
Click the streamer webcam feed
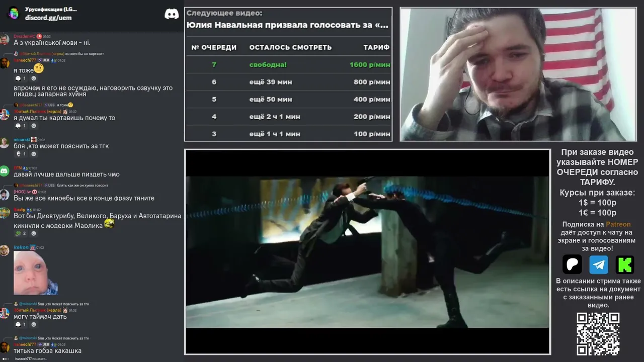[x=518, y=74]
